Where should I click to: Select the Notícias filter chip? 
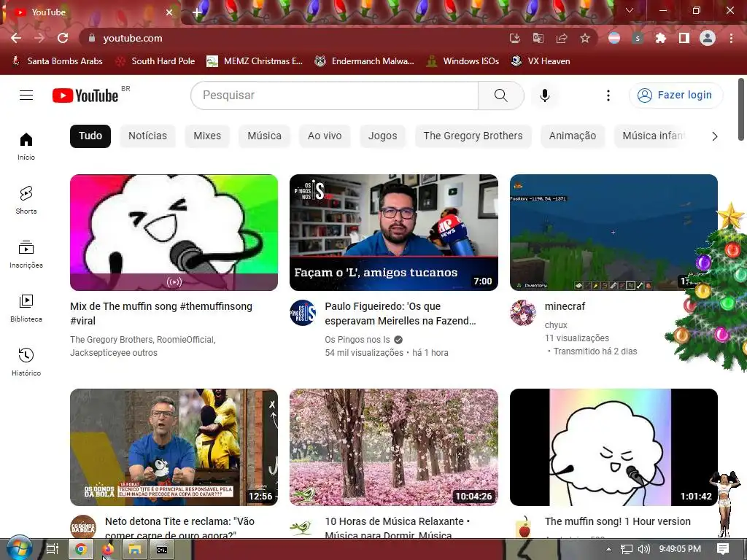pos(147,136)
